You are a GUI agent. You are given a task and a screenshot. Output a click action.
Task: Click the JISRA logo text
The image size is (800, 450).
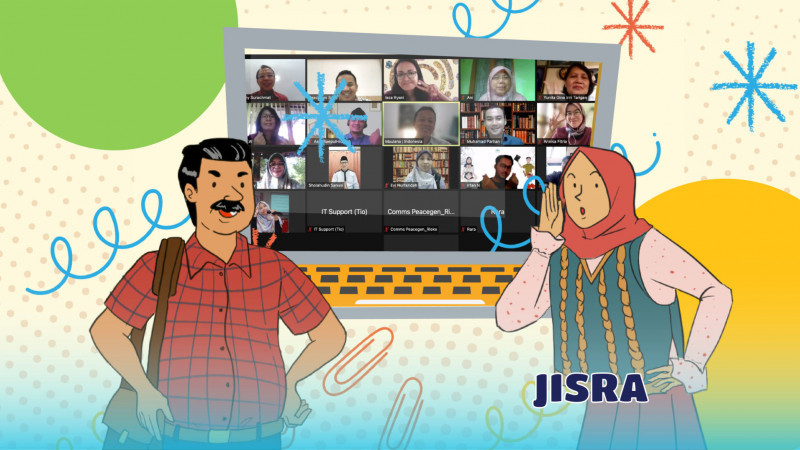coord(590,388)
